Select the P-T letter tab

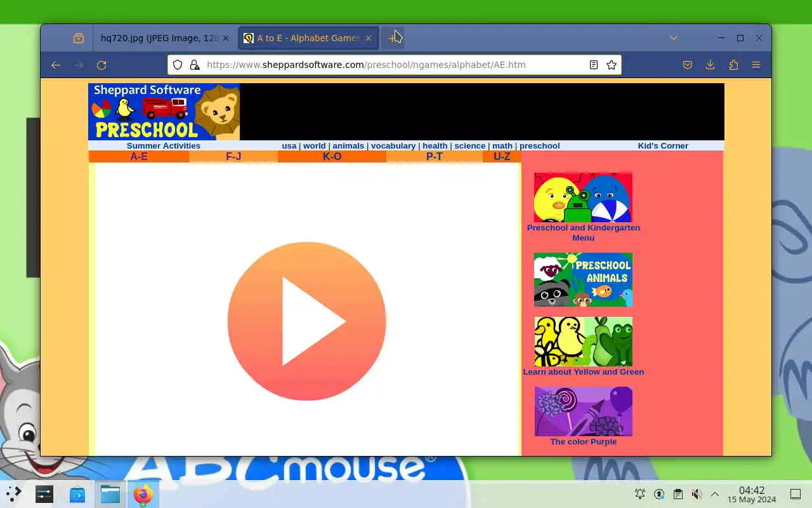[435, 156]
